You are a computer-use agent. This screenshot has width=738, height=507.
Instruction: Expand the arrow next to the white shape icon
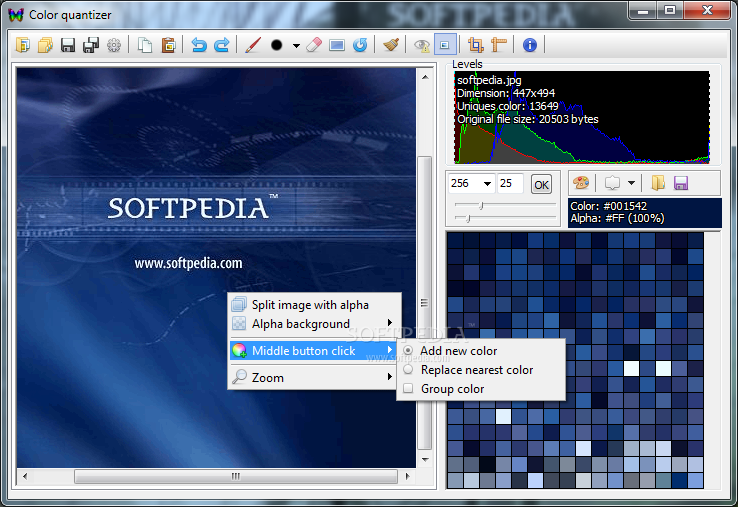pos(632,183)
